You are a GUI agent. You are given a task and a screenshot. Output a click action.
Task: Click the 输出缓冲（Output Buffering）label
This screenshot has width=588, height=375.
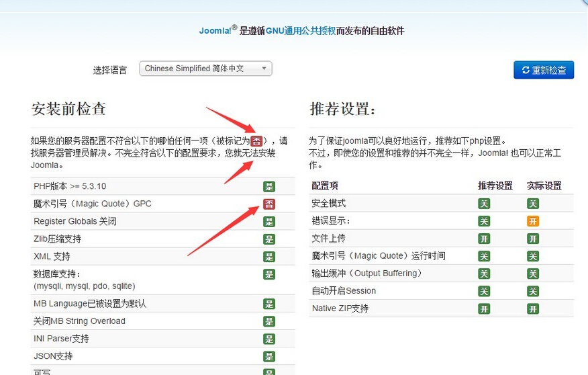click(x=368, y=274)
